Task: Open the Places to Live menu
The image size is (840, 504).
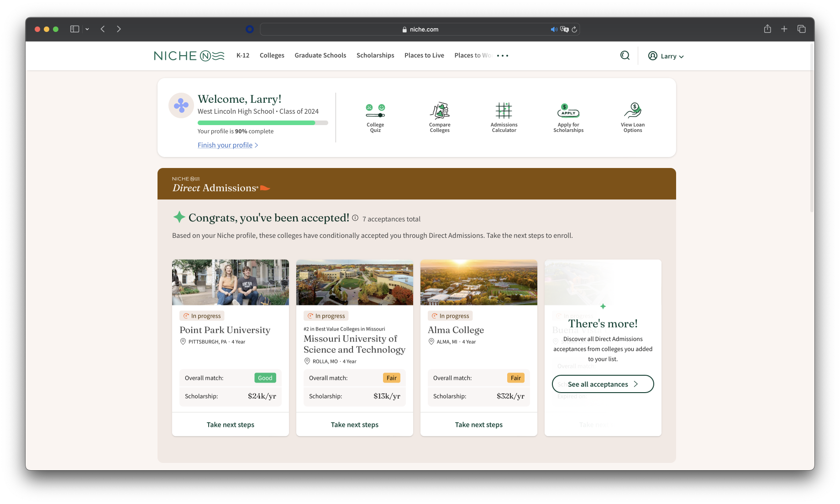Action: (424, 55)
